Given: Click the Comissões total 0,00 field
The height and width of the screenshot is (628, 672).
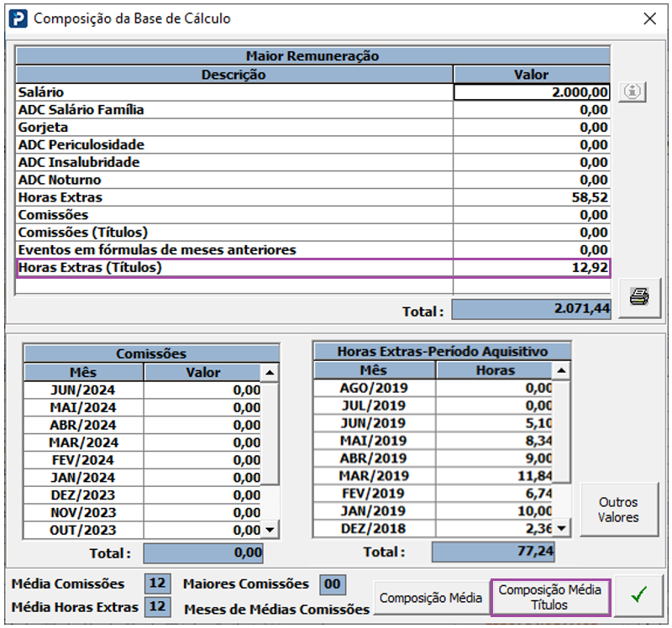Looking at the screenshot, I should [x=203, y=553].
